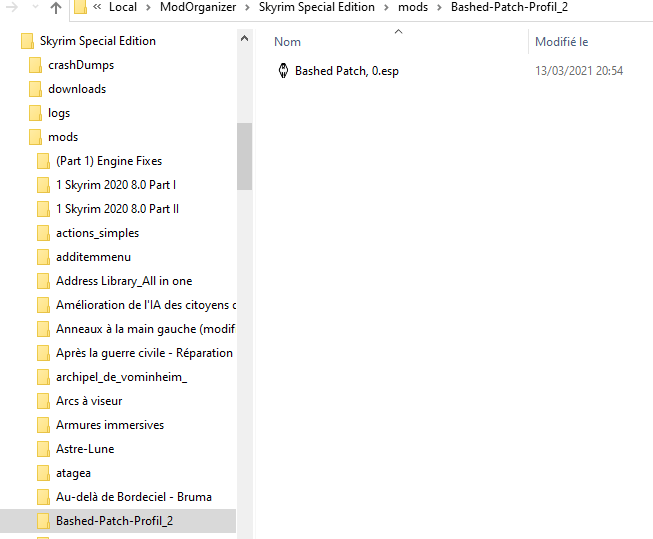Select Skyrim Special Edition in tree
Image resolution: width=653 pixels, height=539 pixels.
pyautogui.click(x=98, y=41)
